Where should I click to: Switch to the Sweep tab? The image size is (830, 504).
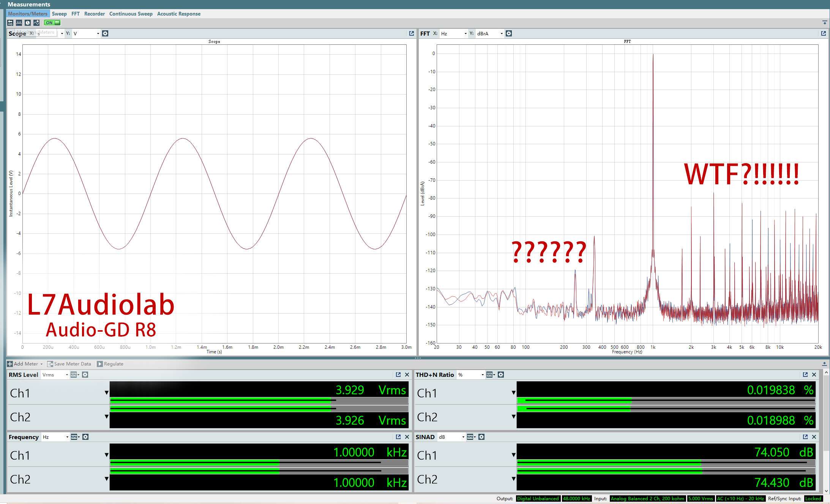59,14
